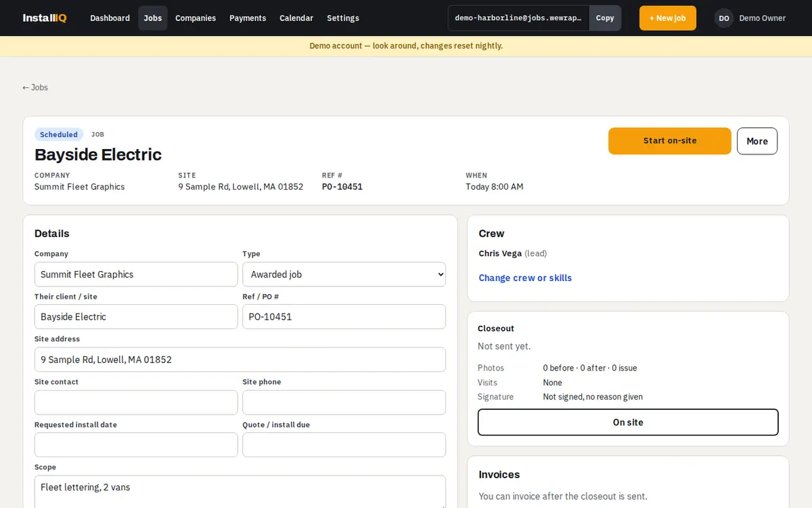Viewport: 812px width, 508px height.
Task: Click the Scheduled status badge
Action: pyautogui.click(x=59, y=135)
